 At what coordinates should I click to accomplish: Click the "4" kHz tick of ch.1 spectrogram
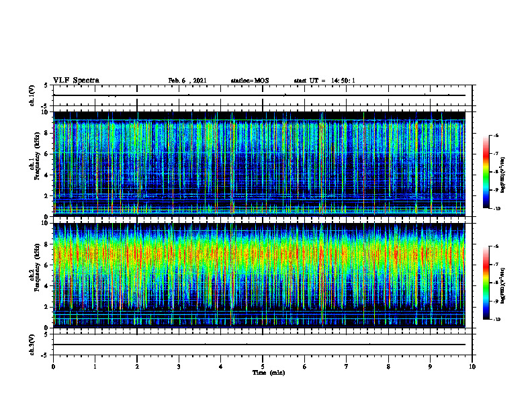point(46,175)
